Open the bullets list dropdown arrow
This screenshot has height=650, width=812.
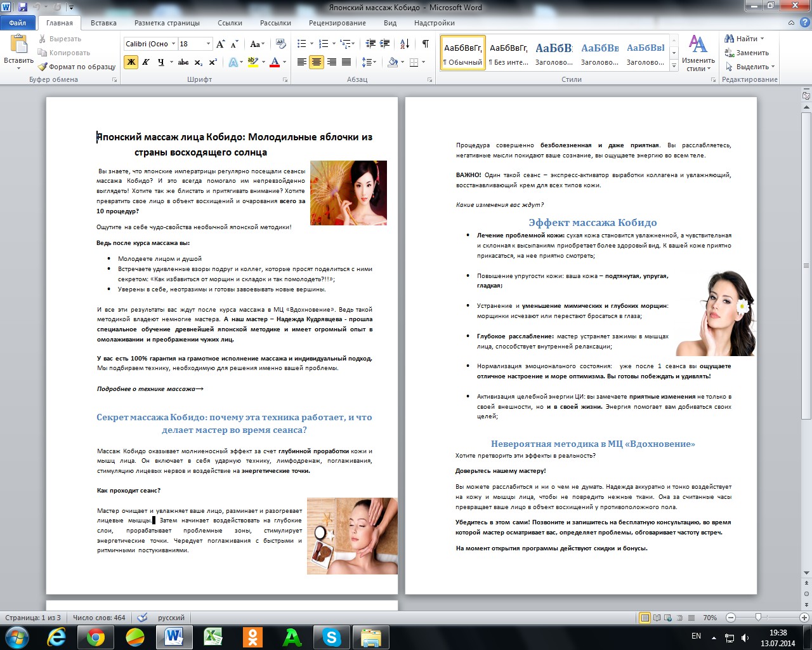[312, 44]
